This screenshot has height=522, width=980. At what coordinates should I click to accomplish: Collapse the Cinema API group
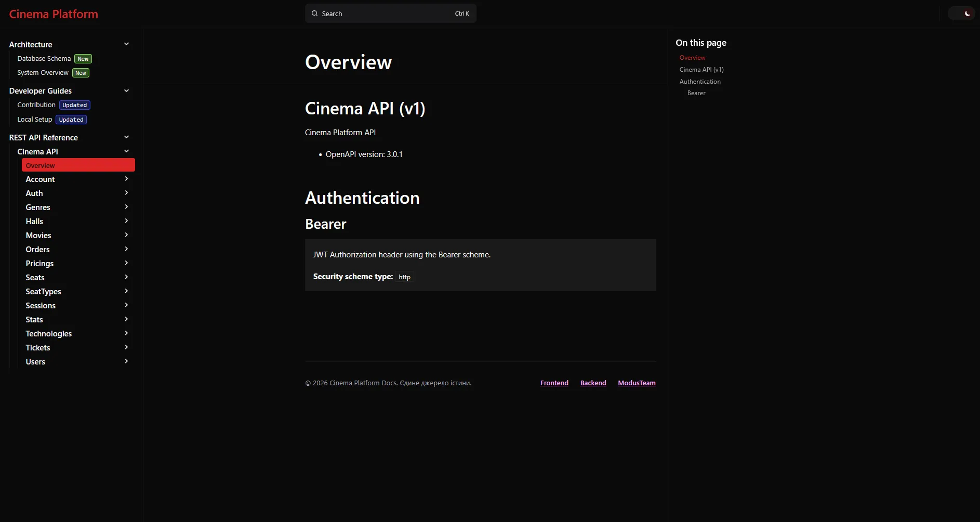(x=126, y=151)
